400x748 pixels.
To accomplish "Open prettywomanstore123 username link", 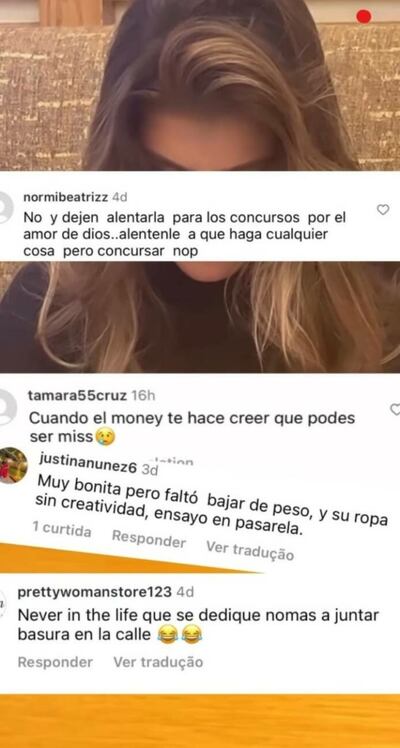I will tap(94, 592).
